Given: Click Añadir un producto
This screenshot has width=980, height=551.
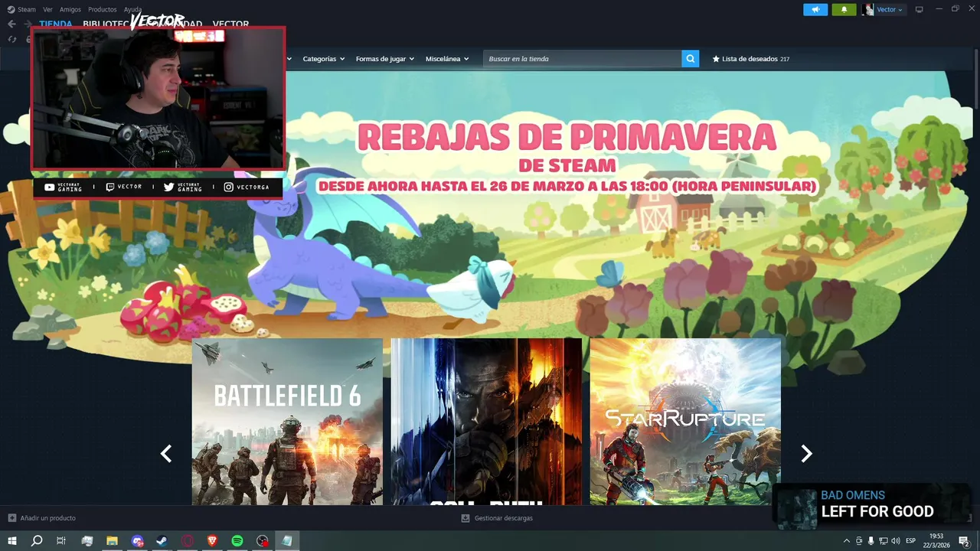Looking at the screenshot, I should click(x=47, y=518).
